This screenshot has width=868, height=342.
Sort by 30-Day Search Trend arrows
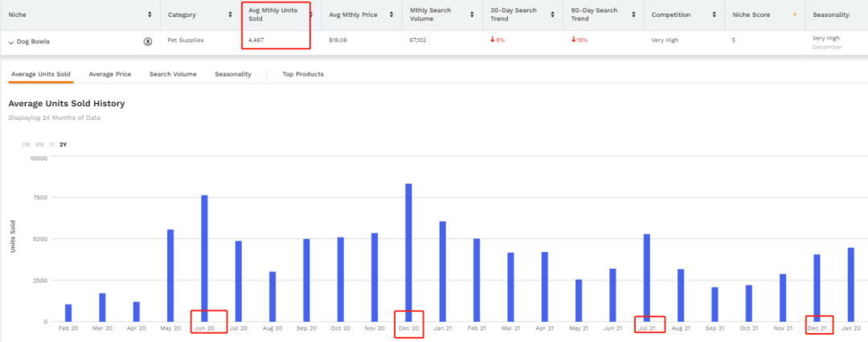pos(553,15)
